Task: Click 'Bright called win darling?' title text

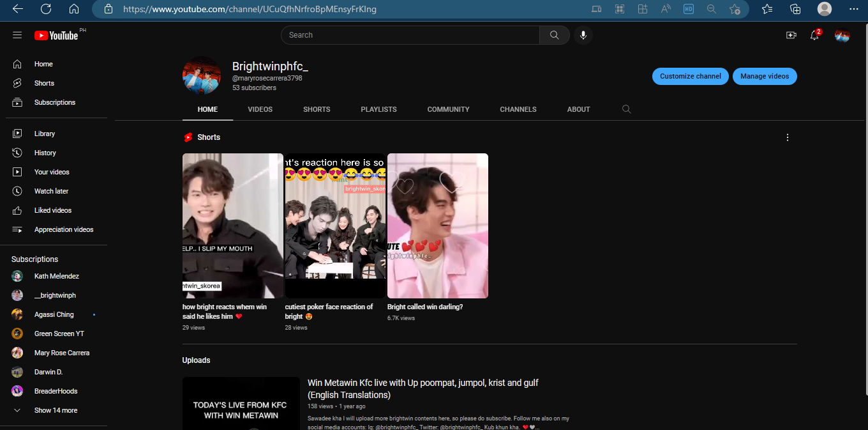Action: point(425,307)
